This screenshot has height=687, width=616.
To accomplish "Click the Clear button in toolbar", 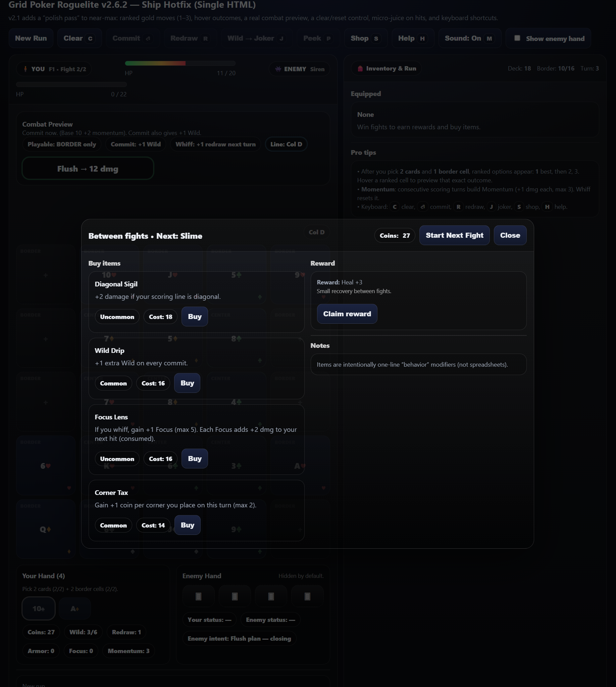I will coord(80,38).
